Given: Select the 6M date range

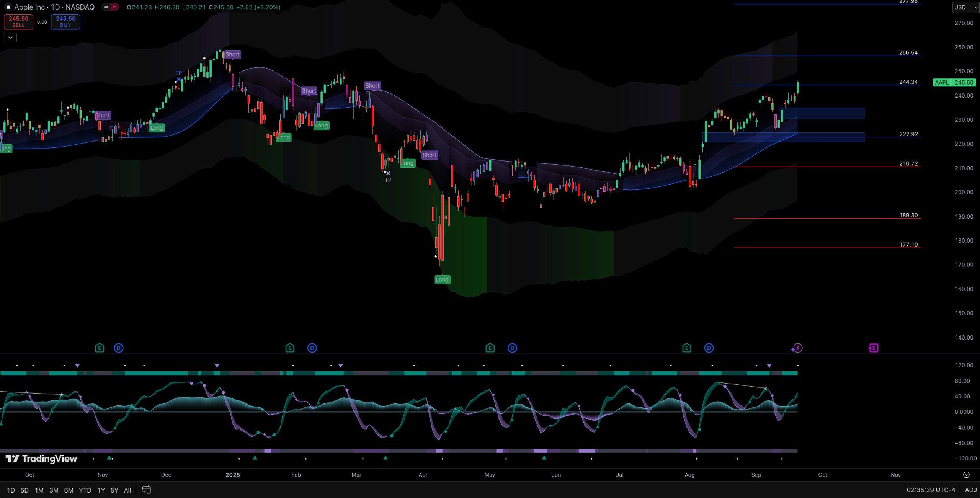Looking at the screenshot, I should [69, 490].
